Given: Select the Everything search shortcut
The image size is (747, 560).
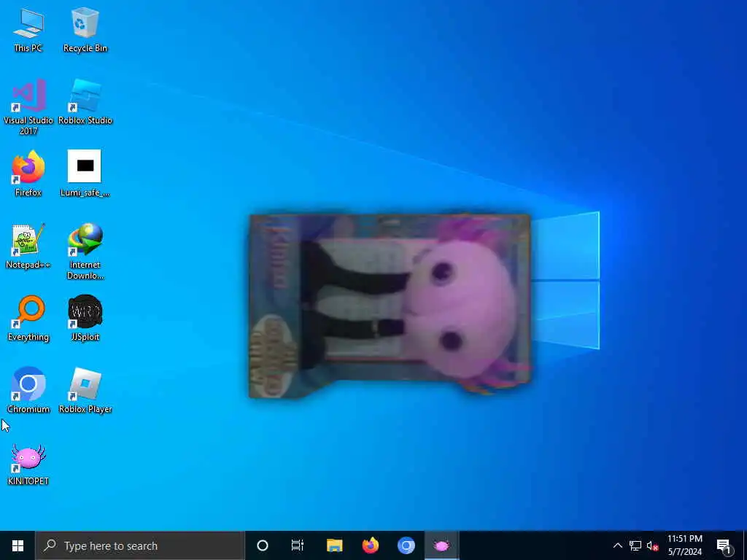Looking at the screenshot, I should click(x=28, y=318).
